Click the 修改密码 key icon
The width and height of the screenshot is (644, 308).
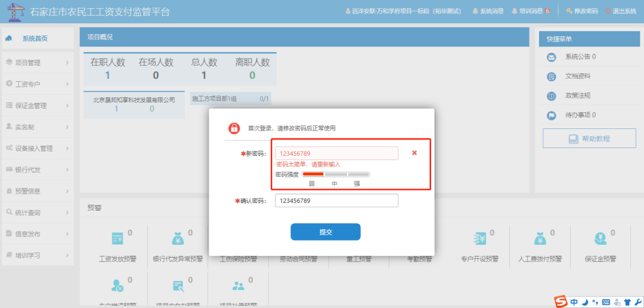click(569, 11)
